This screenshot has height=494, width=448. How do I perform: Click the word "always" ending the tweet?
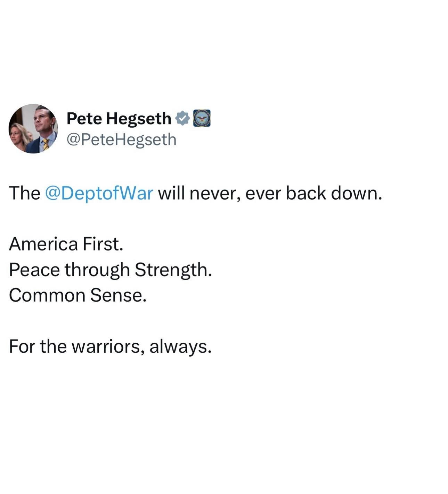(x=179, y=347)
